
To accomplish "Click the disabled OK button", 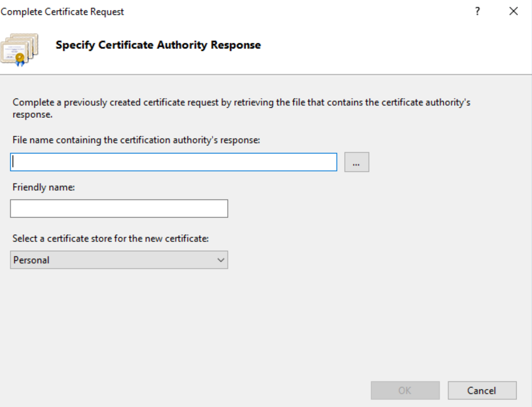I will 406,390.
